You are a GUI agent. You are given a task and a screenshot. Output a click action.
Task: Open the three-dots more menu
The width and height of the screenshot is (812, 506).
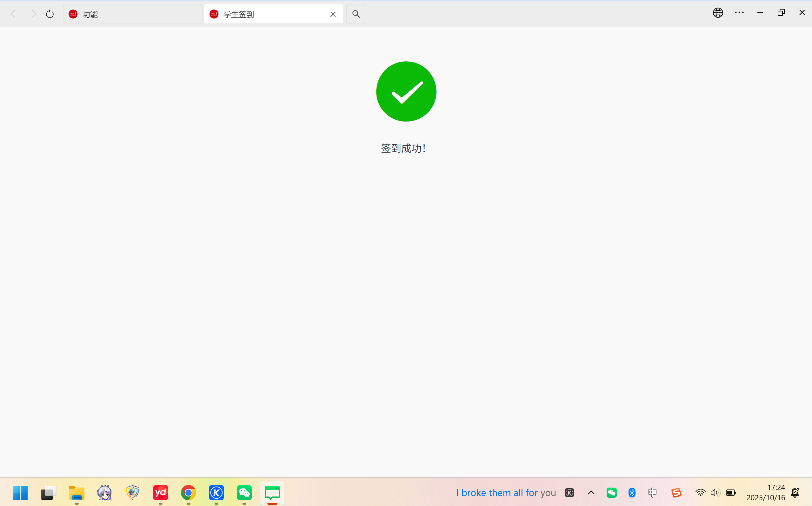pyautogui.click(x=739, y=13)
